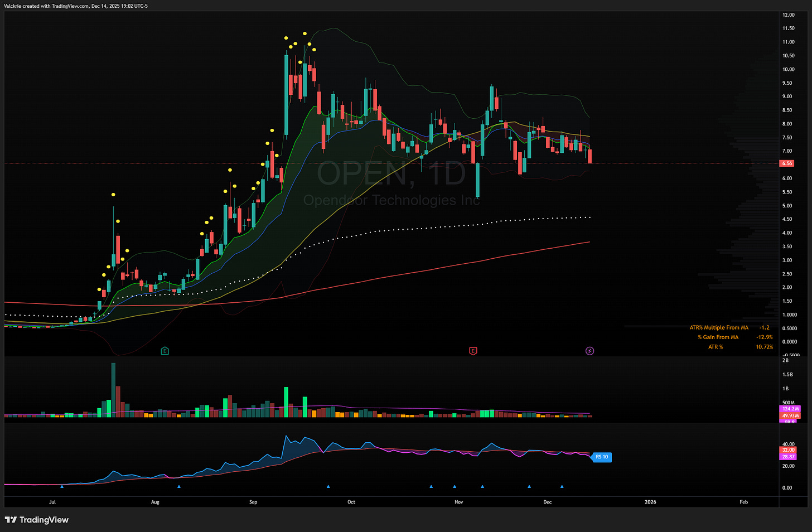Click the last blue triangle marker in December
The width and height of the screenshot is (812, 532).
coord(562,486)
